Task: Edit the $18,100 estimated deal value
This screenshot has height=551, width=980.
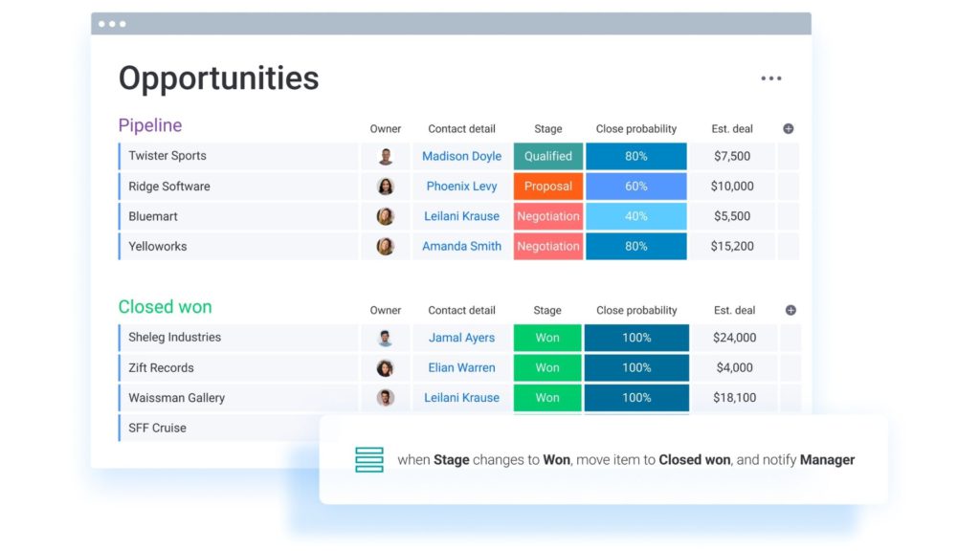Action: point(734,397)
